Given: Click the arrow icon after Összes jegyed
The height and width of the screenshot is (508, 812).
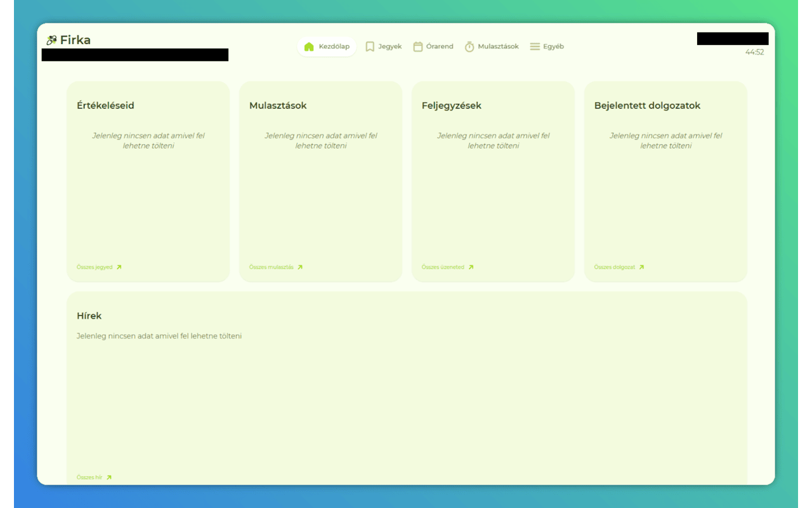Looking at the screenshot, I should [x=119, y=267].
